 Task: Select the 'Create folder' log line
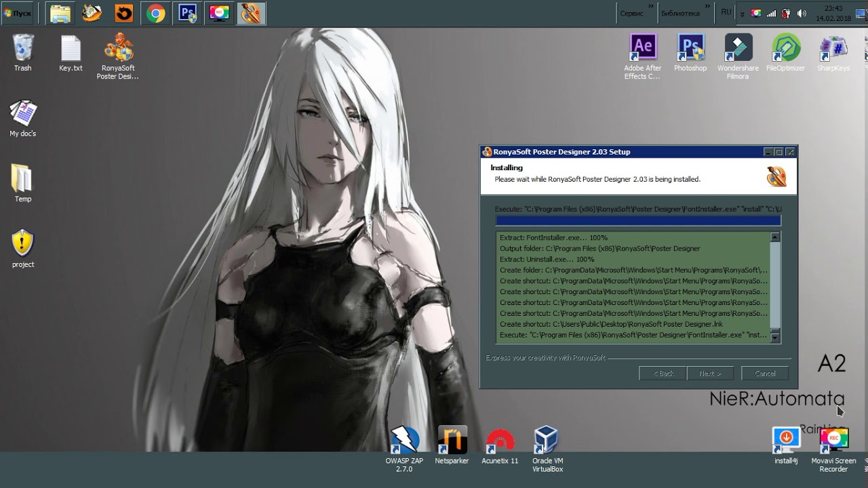click(x=633, y=270)
